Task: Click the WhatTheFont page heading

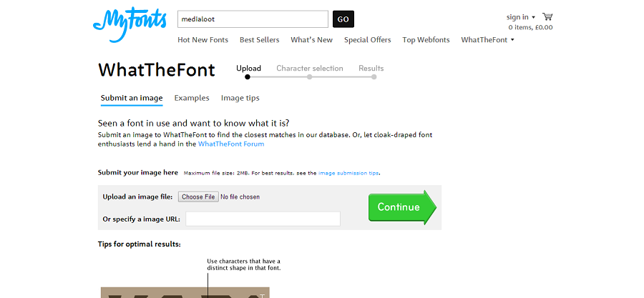Action: 157,70
